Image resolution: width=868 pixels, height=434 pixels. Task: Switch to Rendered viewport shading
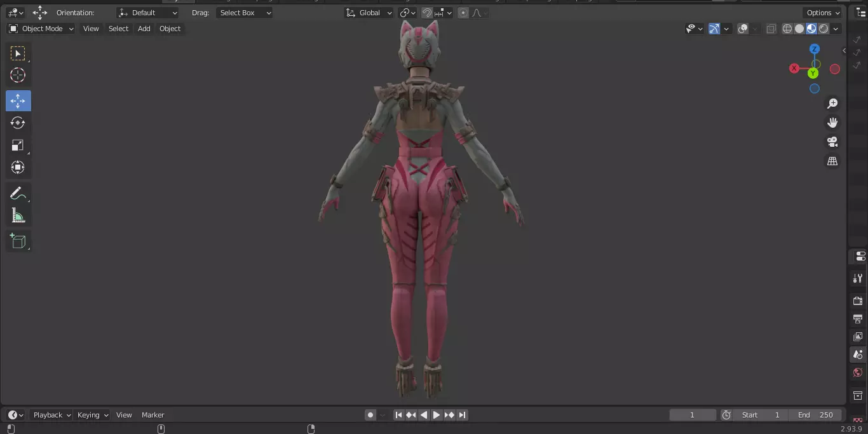click(x=824, y=29)
